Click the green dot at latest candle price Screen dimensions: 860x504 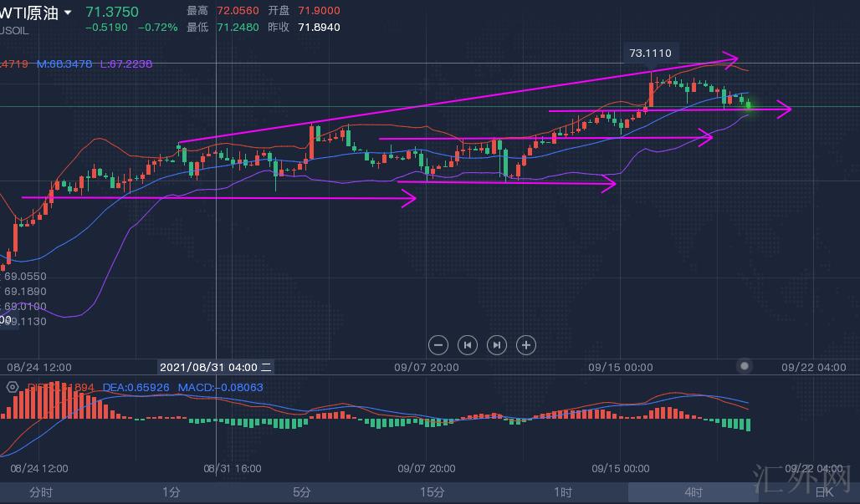(748, 105)
